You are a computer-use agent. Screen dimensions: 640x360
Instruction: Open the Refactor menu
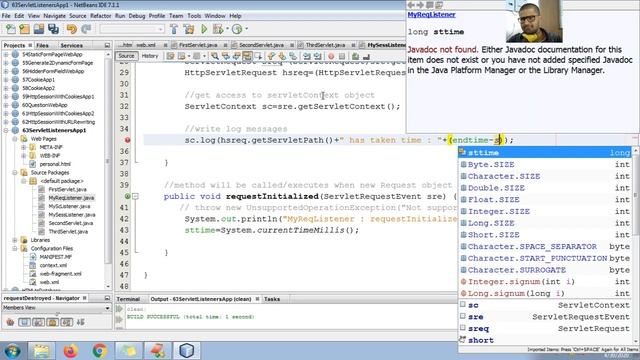[x=100, y=16]
